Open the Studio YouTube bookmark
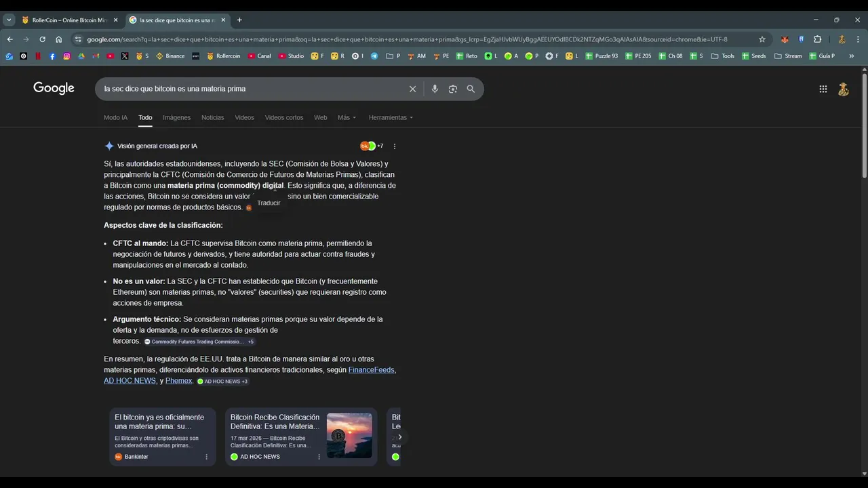 291,56
